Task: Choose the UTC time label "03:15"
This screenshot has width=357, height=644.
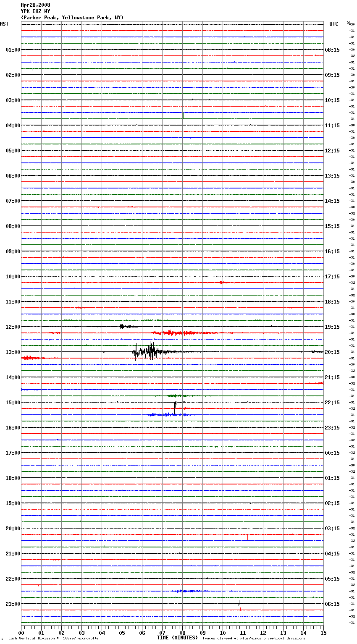Action: (x=332, y=529)
